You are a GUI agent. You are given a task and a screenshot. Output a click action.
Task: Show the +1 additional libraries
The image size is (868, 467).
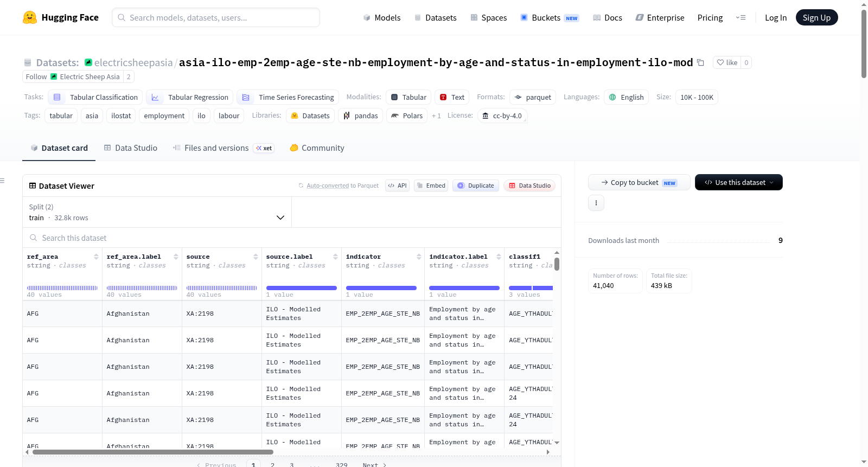click(436, 116)
